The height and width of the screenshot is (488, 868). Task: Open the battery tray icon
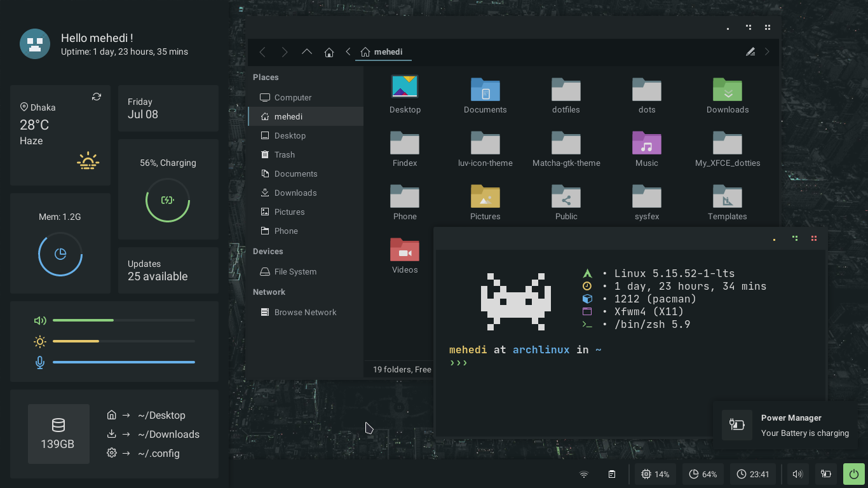click(826, 474)
